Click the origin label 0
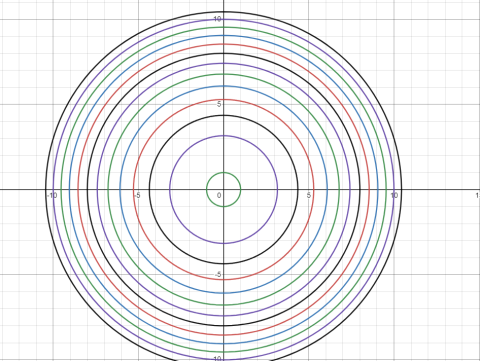The width and height of the screenshot is (480, 361). pos(219,195)
